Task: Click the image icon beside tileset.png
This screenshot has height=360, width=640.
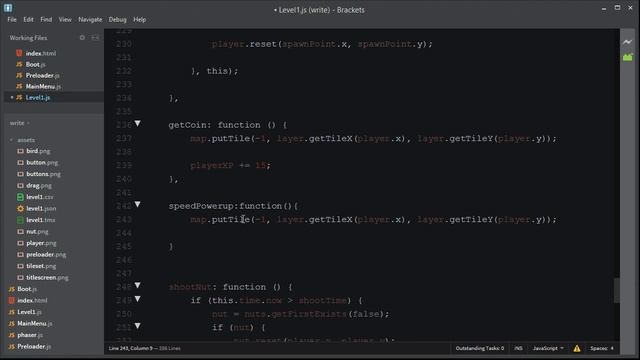Action: pyautogui.click(x=20, y=266)
